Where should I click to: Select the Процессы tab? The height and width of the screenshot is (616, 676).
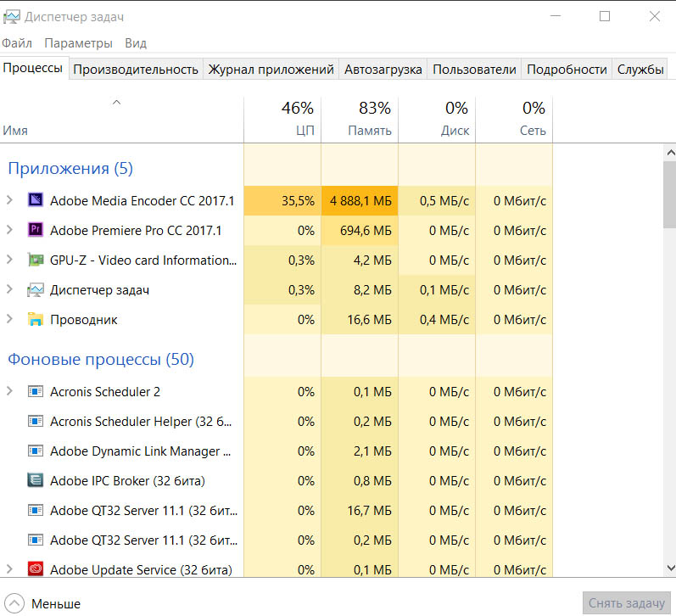[x=33, y=68]
